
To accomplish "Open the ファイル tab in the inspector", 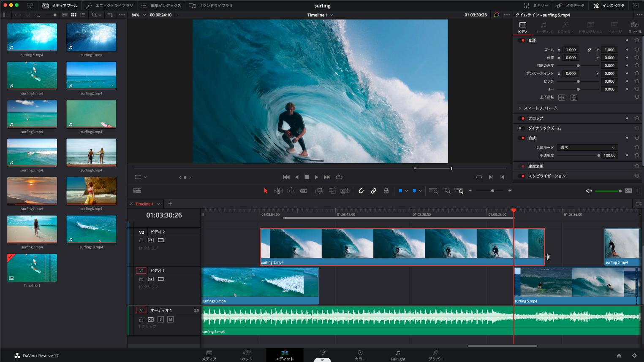I will pyautogui.click(x=634, y=27).
